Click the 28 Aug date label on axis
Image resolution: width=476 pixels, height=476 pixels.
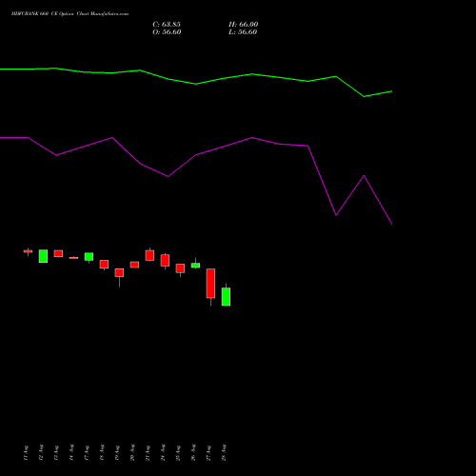tap(224, 453)
